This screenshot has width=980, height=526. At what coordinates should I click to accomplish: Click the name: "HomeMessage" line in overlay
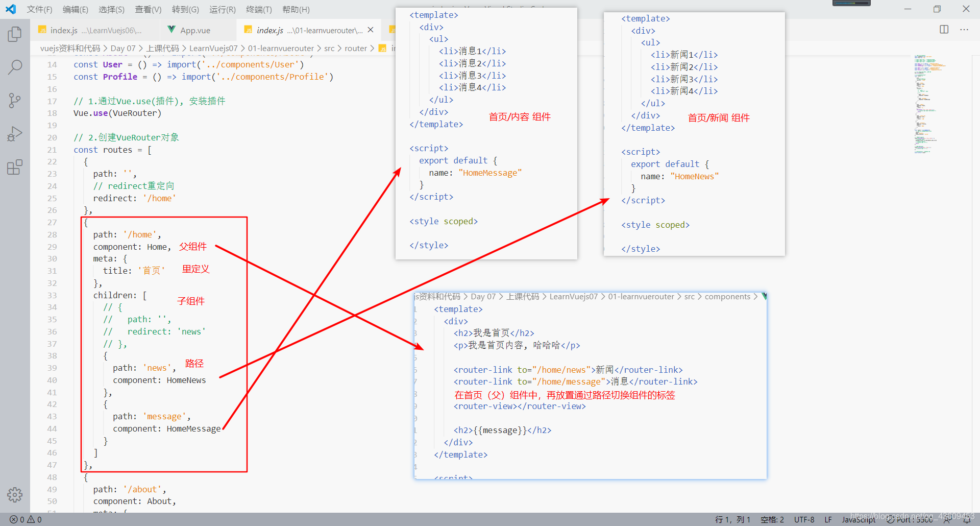(475, 173)
